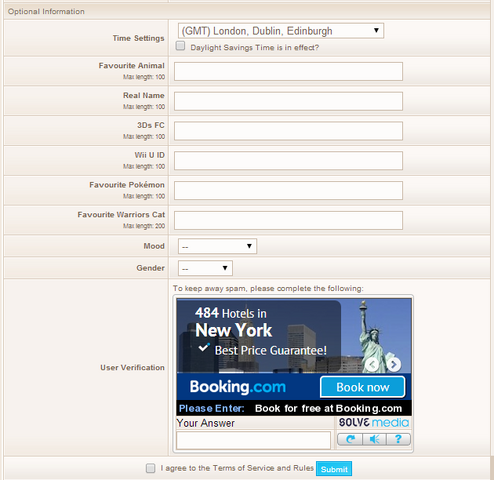Play audio captcha via speaker icon

[x=374, y=439]
